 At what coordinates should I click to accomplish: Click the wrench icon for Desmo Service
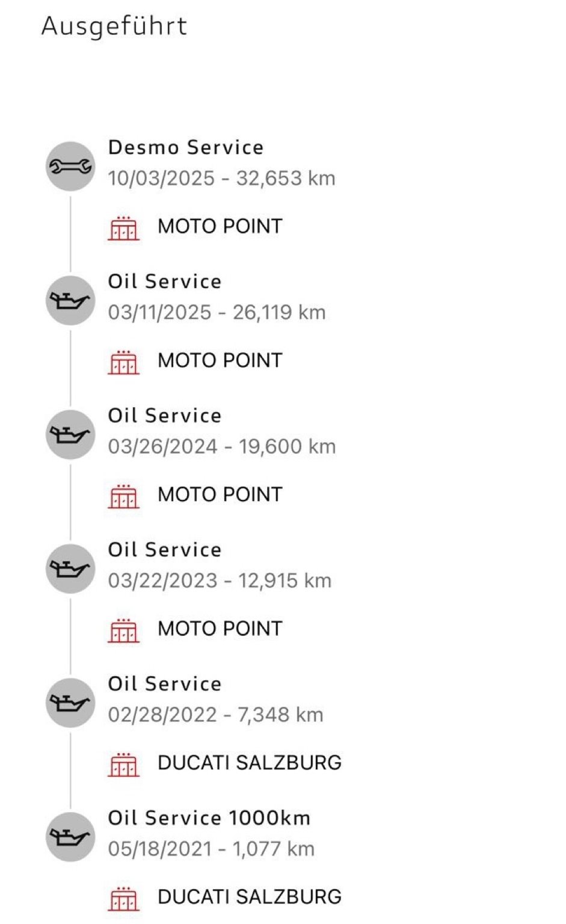pos(70,167)
